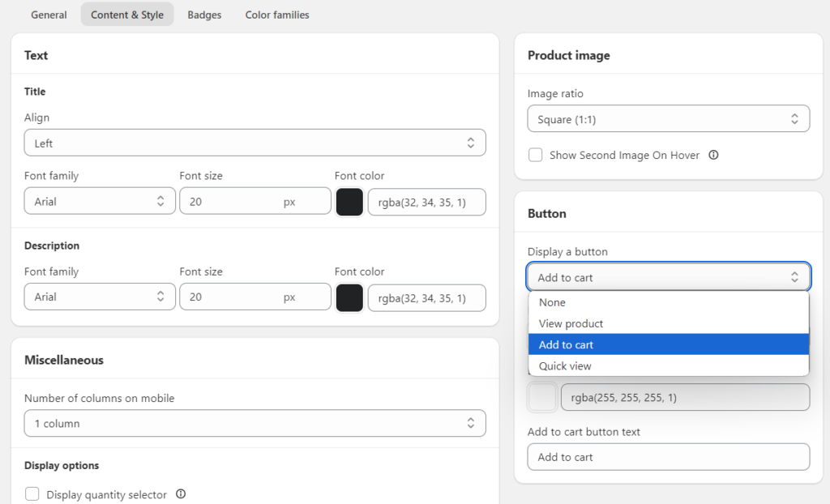Switch to the Badges tab
This screenshot has height=504, width=830.
203,15
